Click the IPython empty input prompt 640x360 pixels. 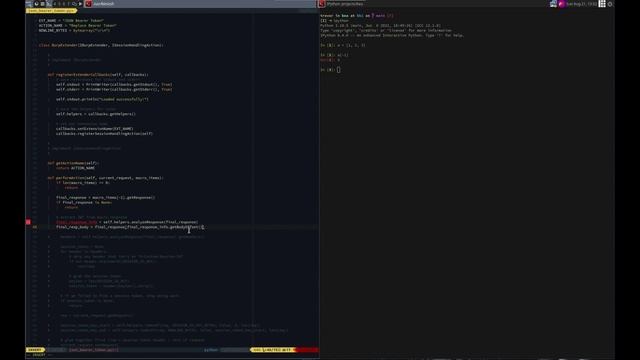coord(331,70)
